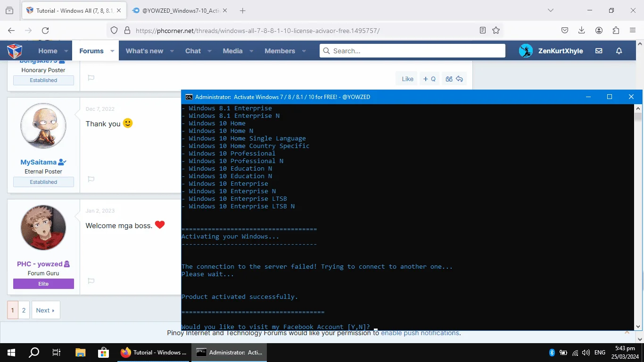Screen dimensions: 644x362
Task: Open command prompt title bar icon
Action: [x=189, y=97]
